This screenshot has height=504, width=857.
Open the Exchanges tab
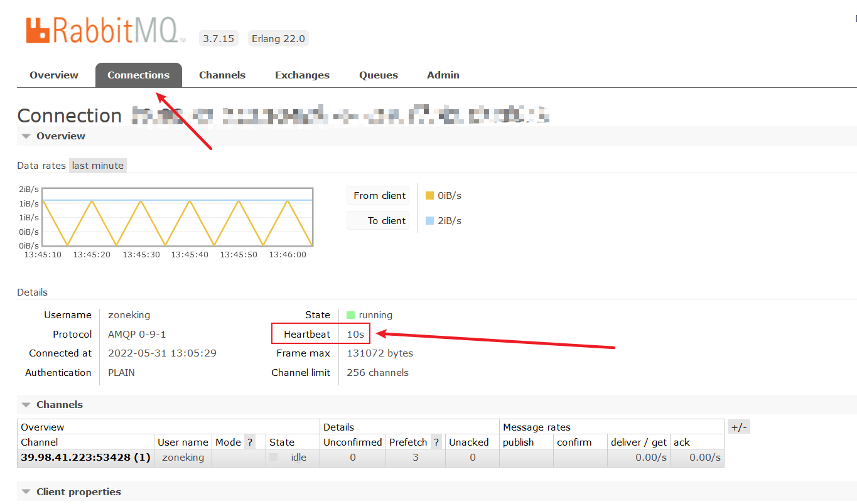[x=302, y=75]
